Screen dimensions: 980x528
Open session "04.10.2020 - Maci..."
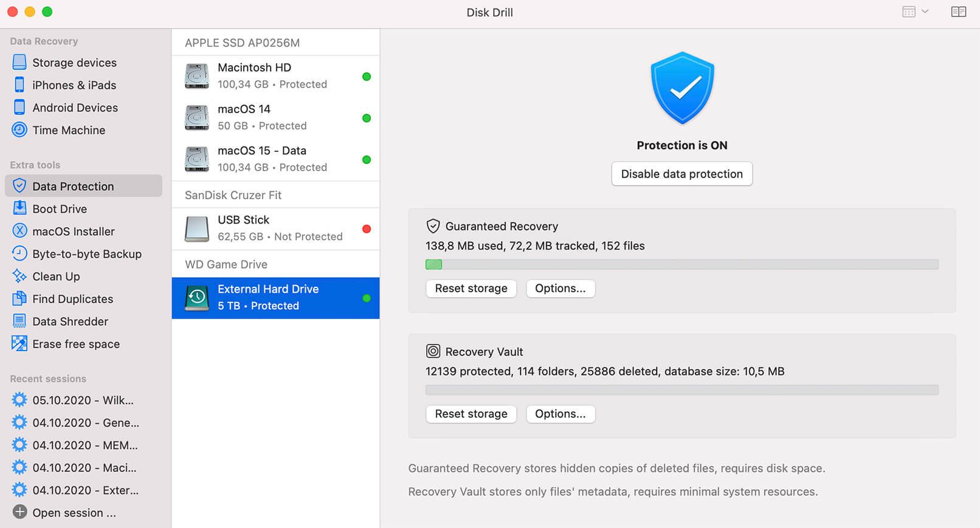[85, 467]
